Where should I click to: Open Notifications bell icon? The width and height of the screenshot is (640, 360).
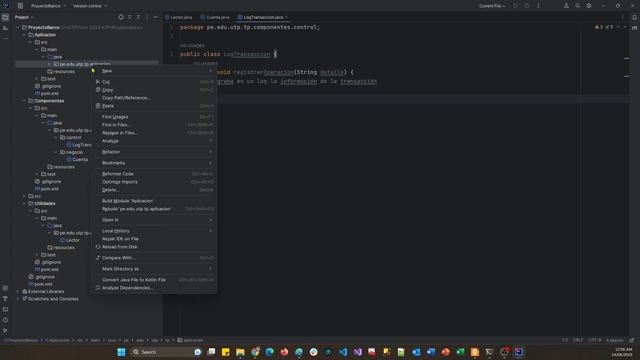coord(635,18)
